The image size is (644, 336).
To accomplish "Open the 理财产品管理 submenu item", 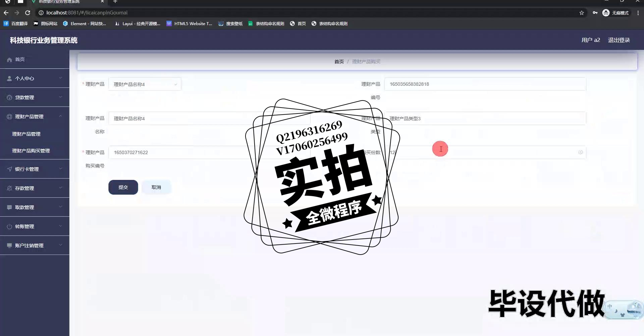I will tap(26, 134).
